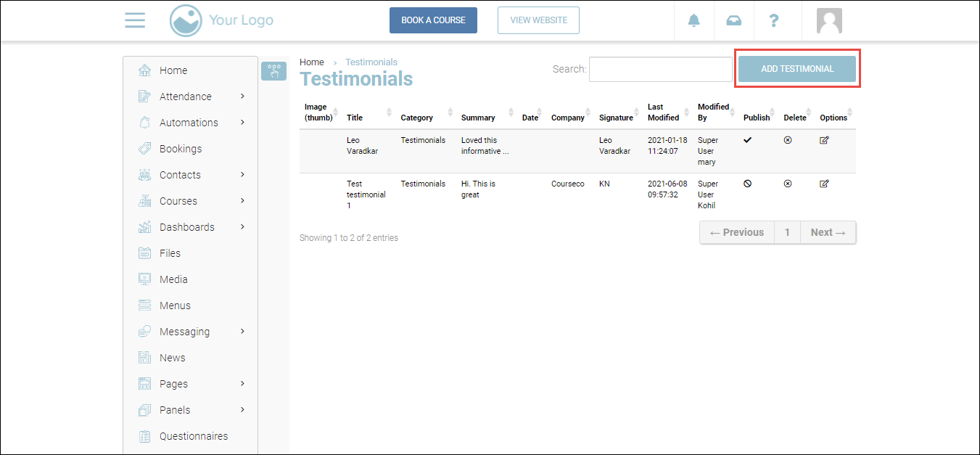The height and width of the screenshot is (455, 980).
Task: Open the inbox tray icon
Action: pyautogui.click(x=733, y=20)
